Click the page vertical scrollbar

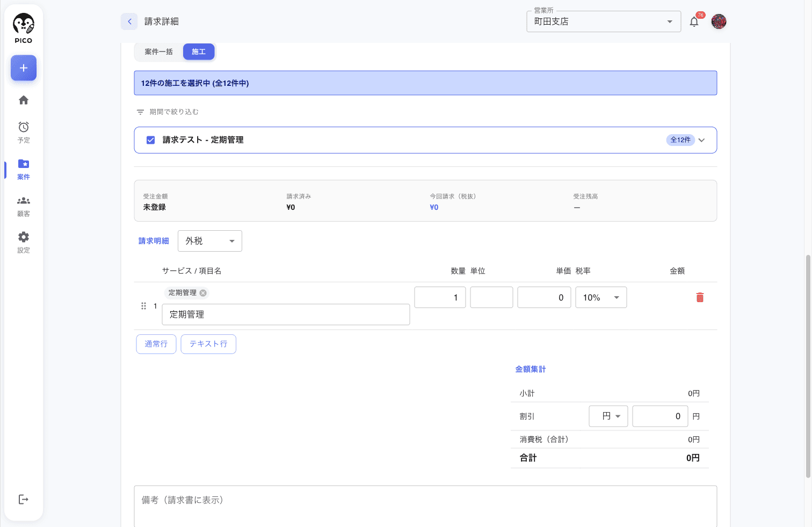(x=808, y=366)
